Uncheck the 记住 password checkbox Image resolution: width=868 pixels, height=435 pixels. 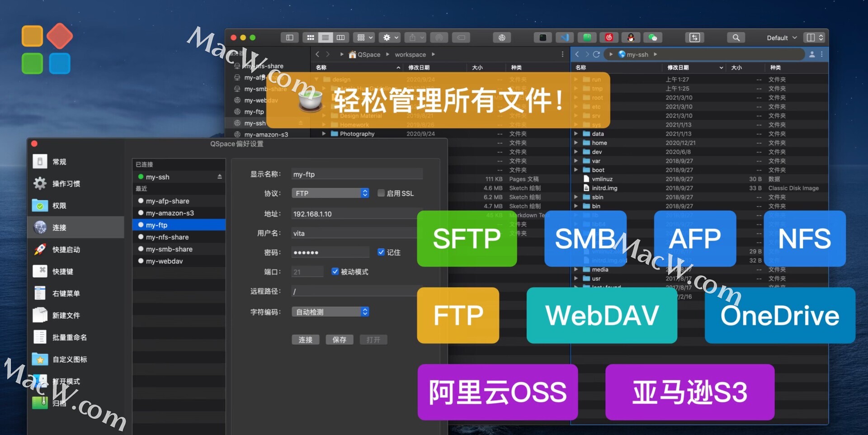coord(381,252)
